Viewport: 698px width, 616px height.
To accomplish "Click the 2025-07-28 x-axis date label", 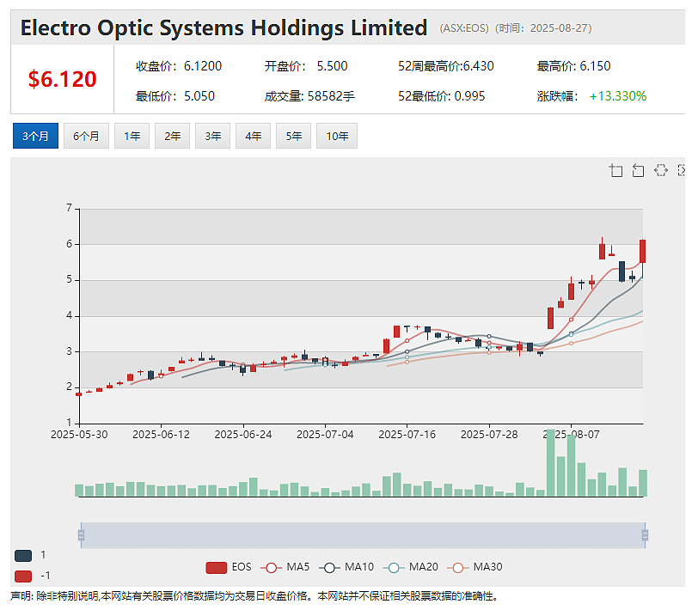I will coord(489,435).
